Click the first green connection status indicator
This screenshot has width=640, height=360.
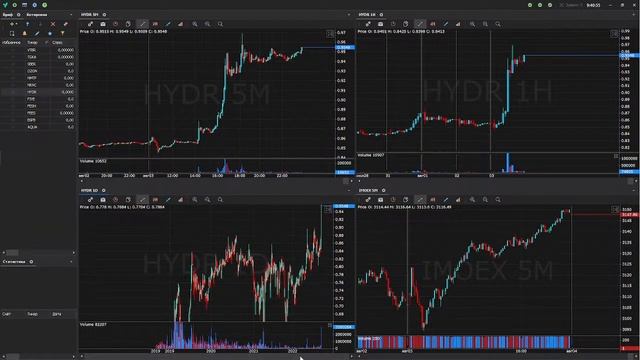pyautogui.click(x=530, y=5)
